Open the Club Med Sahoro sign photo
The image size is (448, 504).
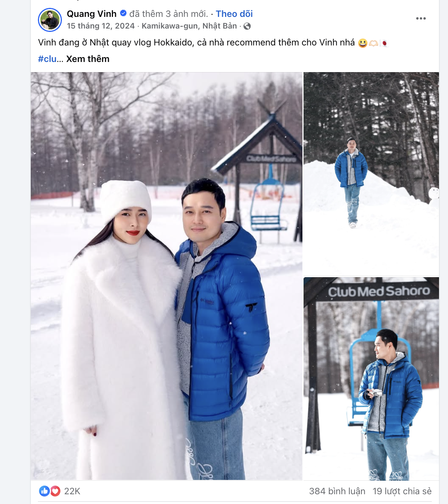coord(371,379)
